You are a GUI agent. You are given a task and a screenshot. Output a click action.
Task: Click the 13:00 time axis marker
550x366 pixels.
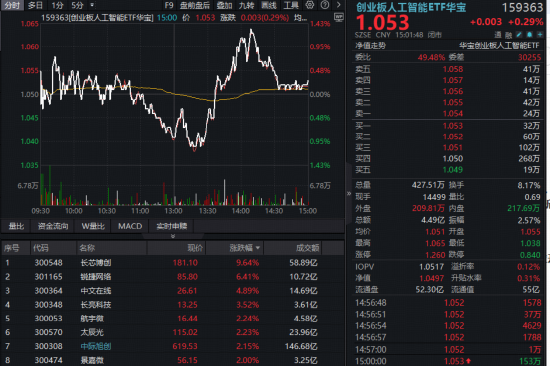click(x=173, y=211)
